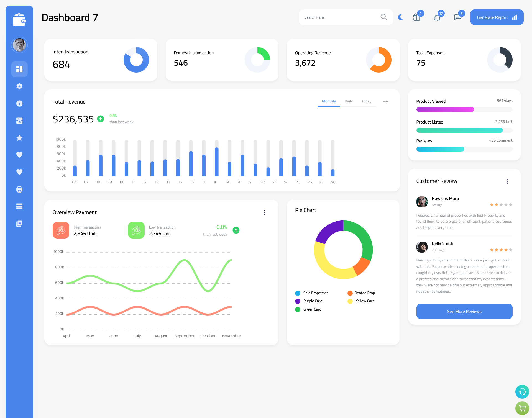Select the Today tab in revenue
Viewport: 532px width, 418px height.
coord(366,101)
